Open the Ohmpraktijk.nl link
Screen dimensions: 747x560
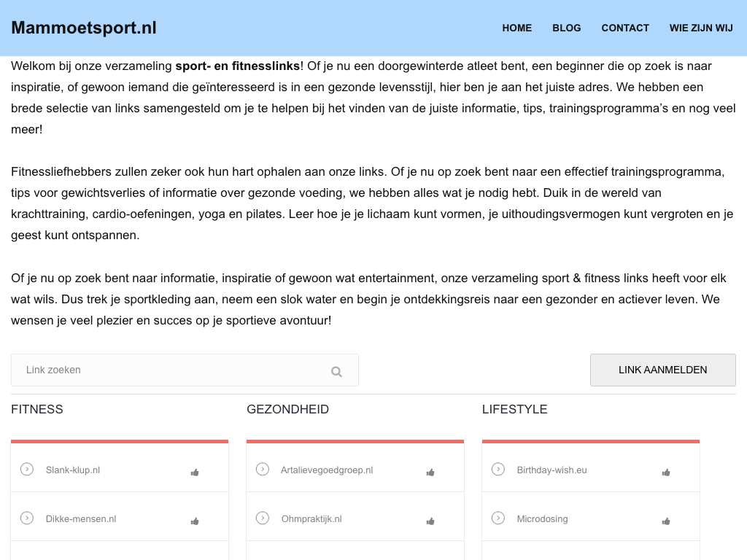pyautogui.click(x=311, y=519)
